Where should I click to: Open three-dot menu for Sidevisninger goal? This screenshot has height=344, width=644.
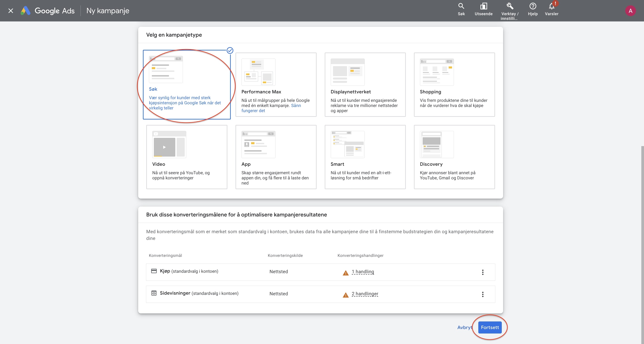click(x=483, y=294)
